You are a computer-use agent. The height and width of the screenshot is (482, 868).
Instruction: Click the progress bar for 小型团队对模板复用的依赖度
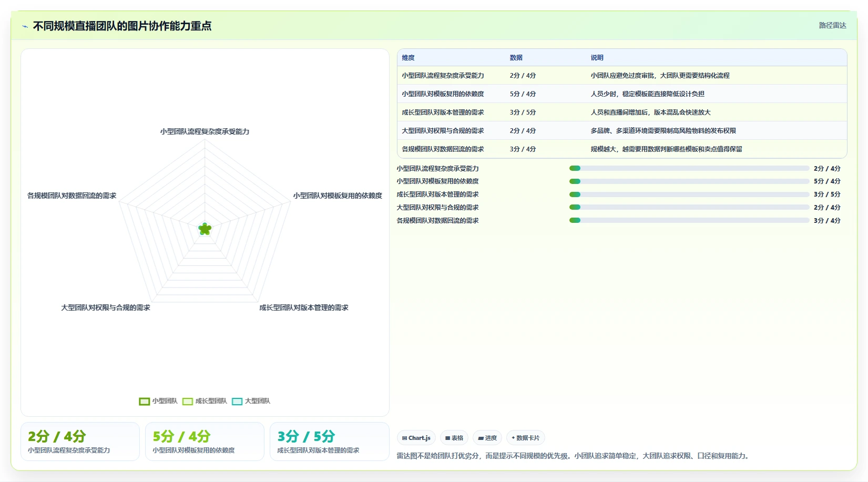pyautogui.click(x=689, y=181)
